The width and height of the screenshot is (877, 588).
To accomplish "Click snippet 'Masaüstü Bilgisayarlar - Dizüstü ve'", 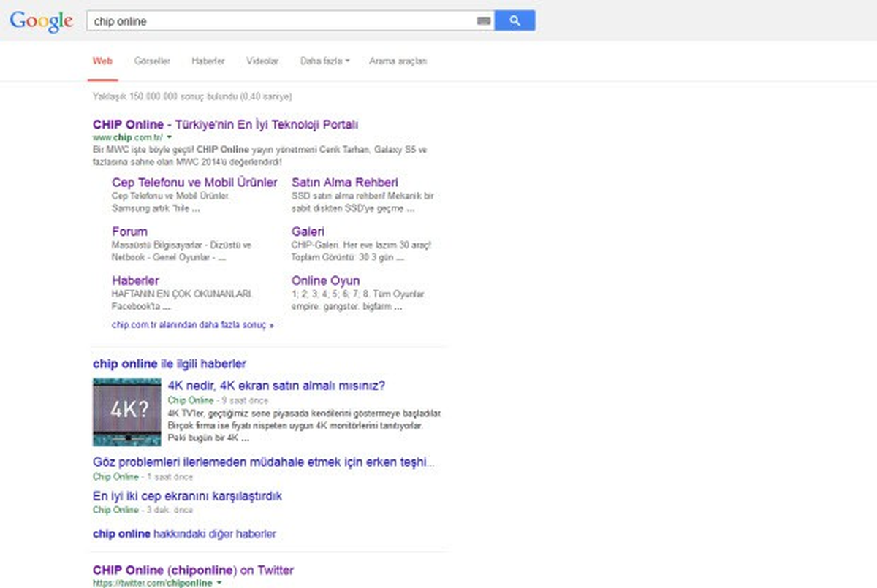I will click(x=181, y=245).
